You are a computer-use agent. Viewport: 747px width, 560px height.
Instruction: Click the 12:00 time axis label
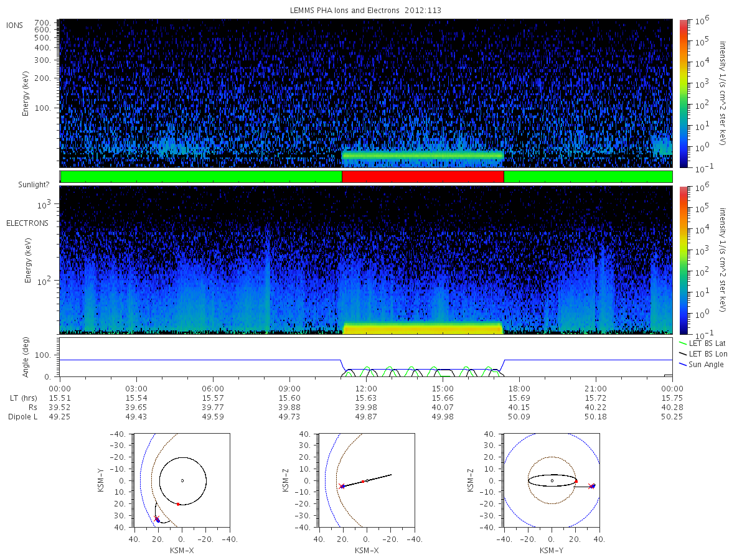tap(366, 388)
